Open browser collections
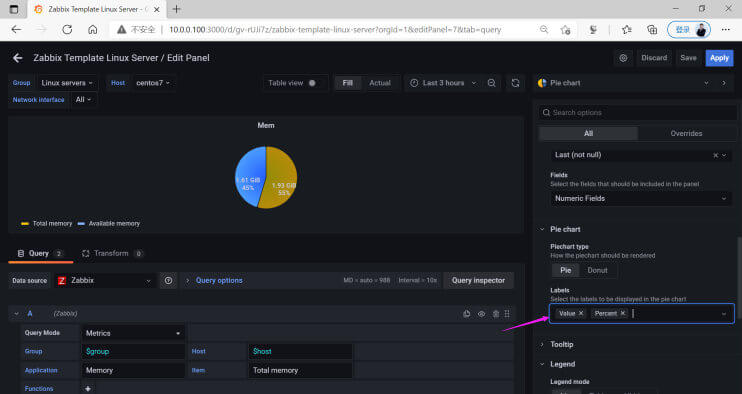742x394 pixels. pyautogui.click(x=652, y=29)
